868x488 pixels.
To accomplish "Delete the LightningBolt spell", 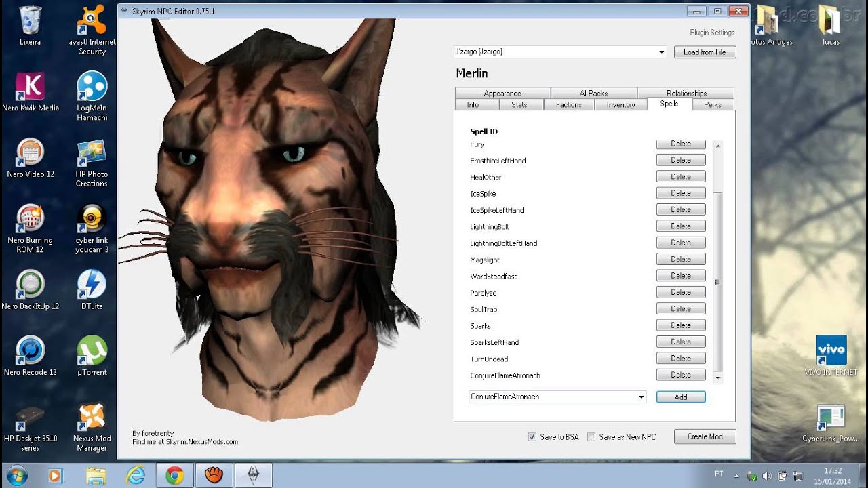I will tap(681, 226).
